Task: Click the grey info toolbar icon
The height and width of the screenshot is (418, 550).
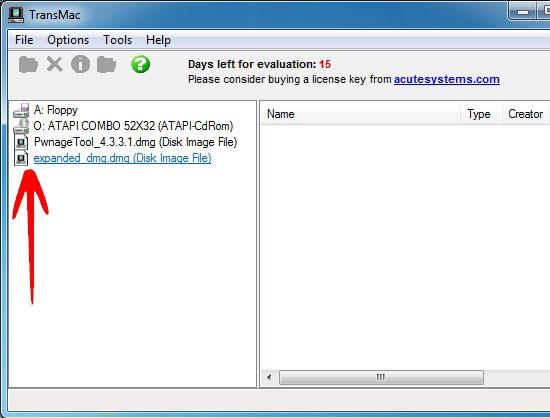Action: (x=80, y=65)
